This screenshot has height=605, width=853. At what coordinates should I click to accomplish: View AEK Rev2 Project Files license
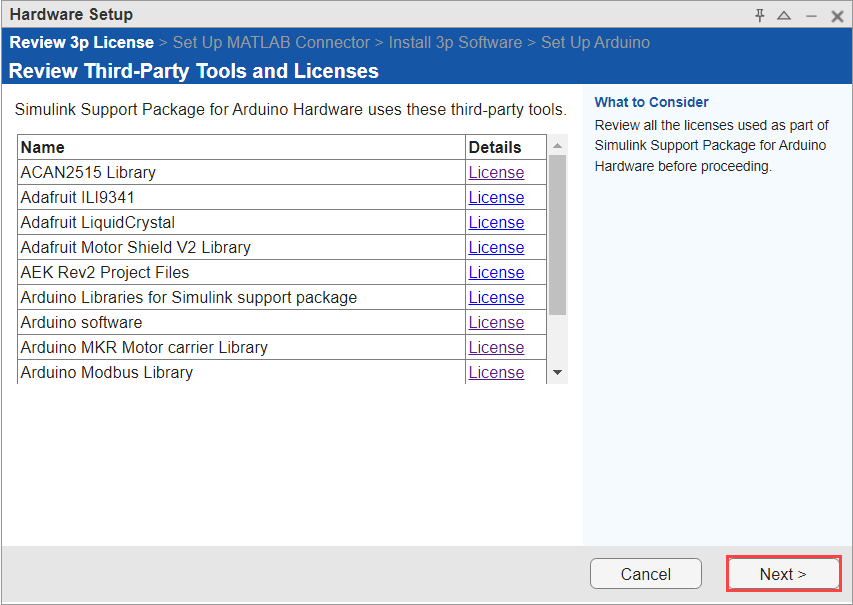click(496, 272)
